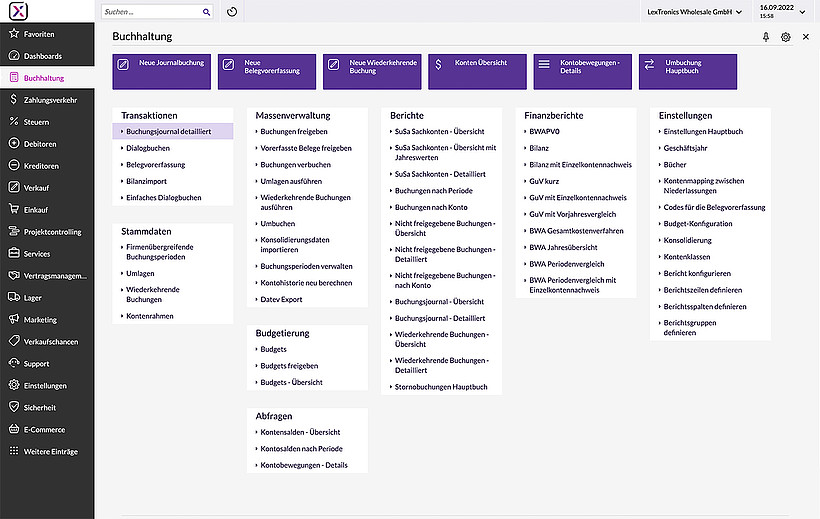The height and width of the screenshot is (519, 820).
Task: Open Budgets freigeben link
Action: coord(289,366)
